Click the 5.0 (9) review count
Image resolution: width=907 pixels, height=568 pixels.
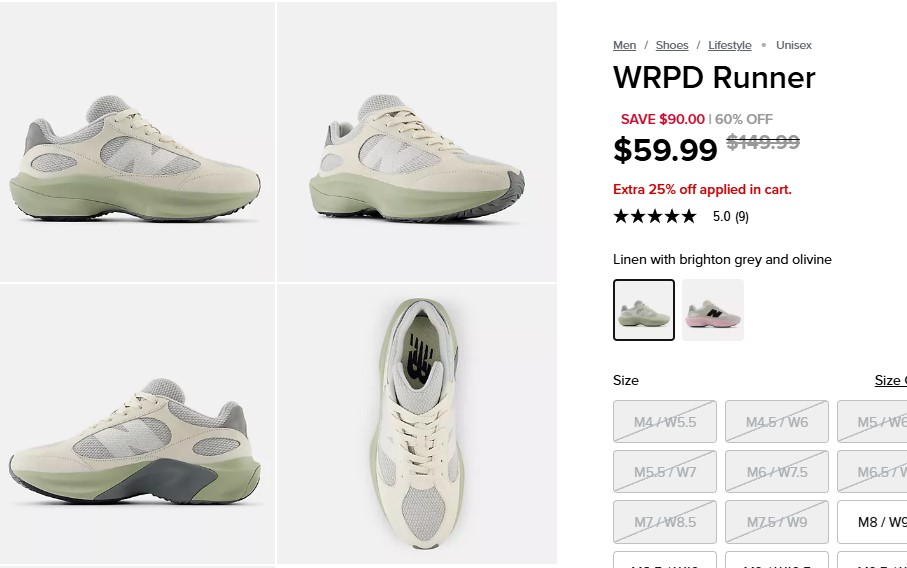pos(731,216)
